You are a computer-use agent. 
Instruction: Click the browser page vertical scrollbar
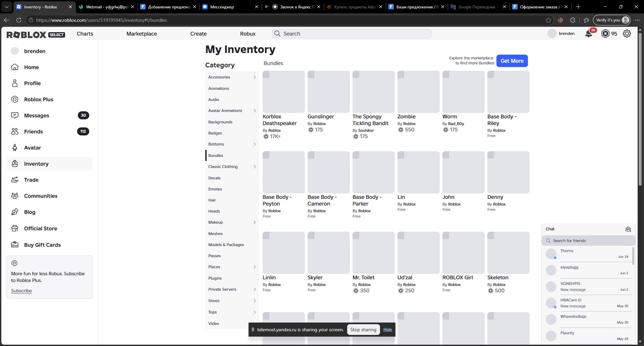point(640,109)
